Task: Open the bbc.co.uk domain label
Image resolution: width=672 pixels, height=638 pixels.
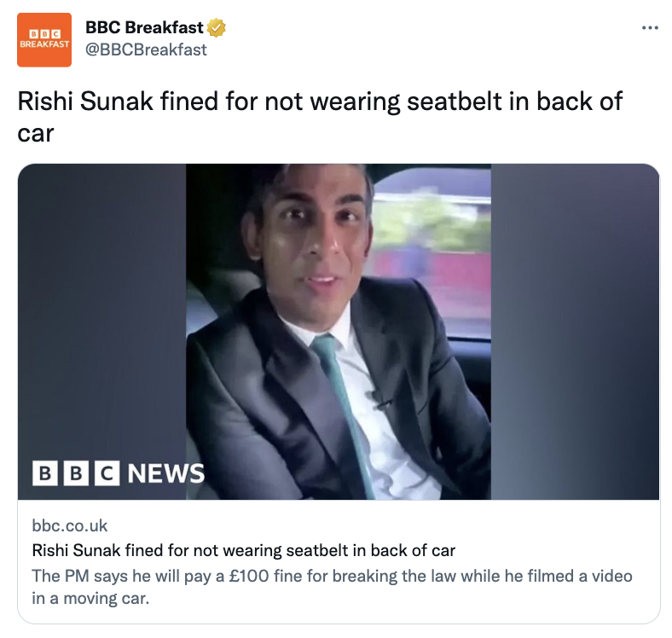Action: [69, 525]
